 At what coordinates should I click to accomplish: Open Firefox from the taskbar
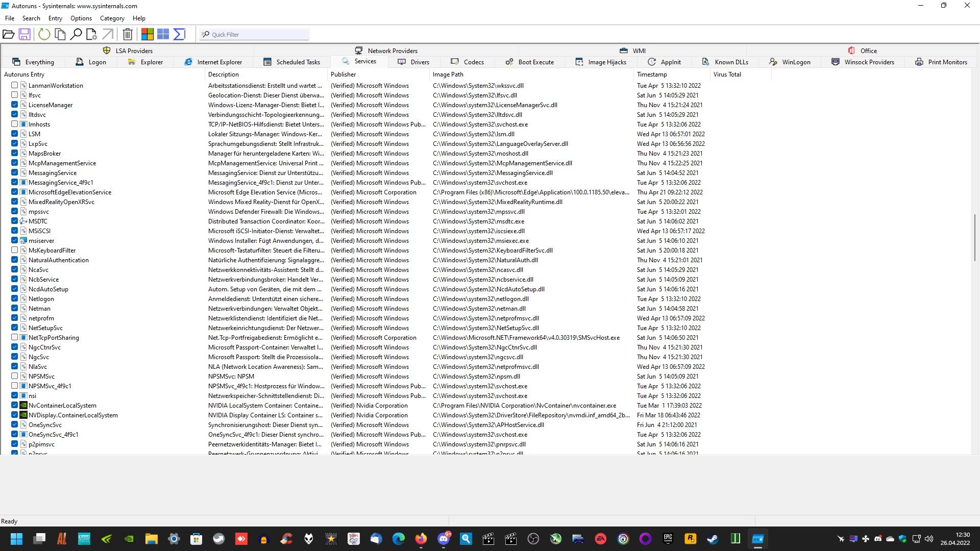click(421, 539)
